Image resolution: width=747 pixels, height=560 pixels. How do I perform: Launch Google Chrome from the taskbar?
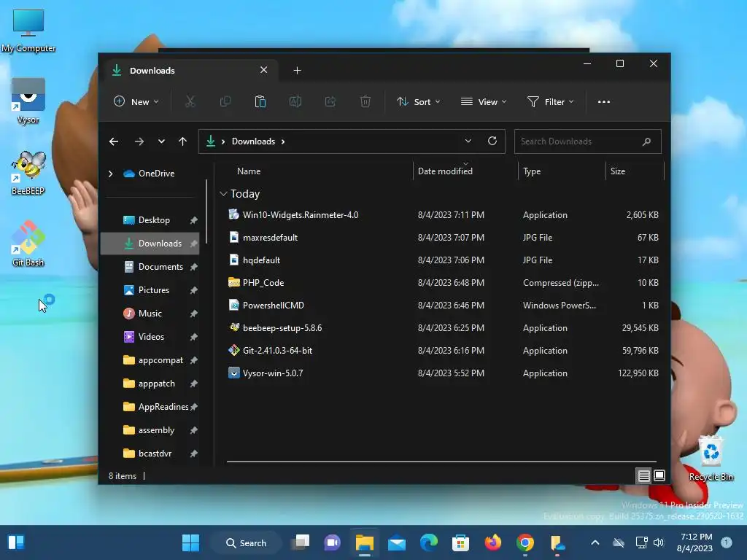click(525, 542)
